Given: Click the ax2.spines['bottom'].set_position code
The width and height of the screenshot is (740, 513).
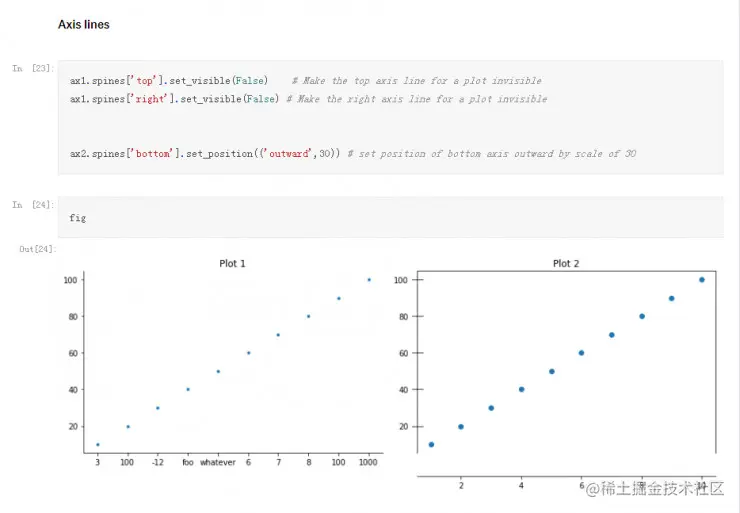Looking at the screenshot, I should (205, 153).
